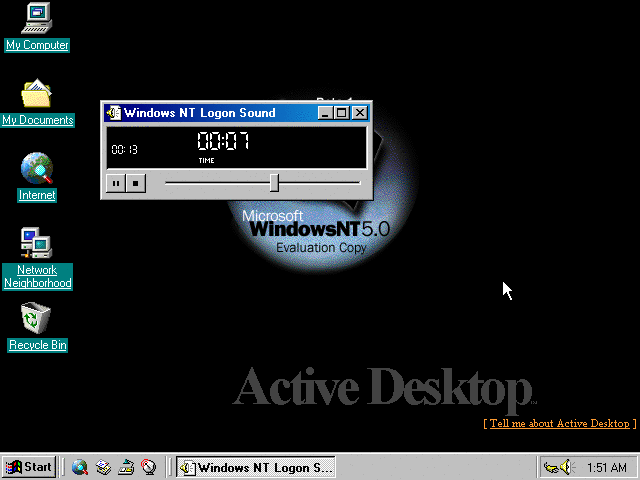Click the 1:51 AM clock

pos(607,467)
